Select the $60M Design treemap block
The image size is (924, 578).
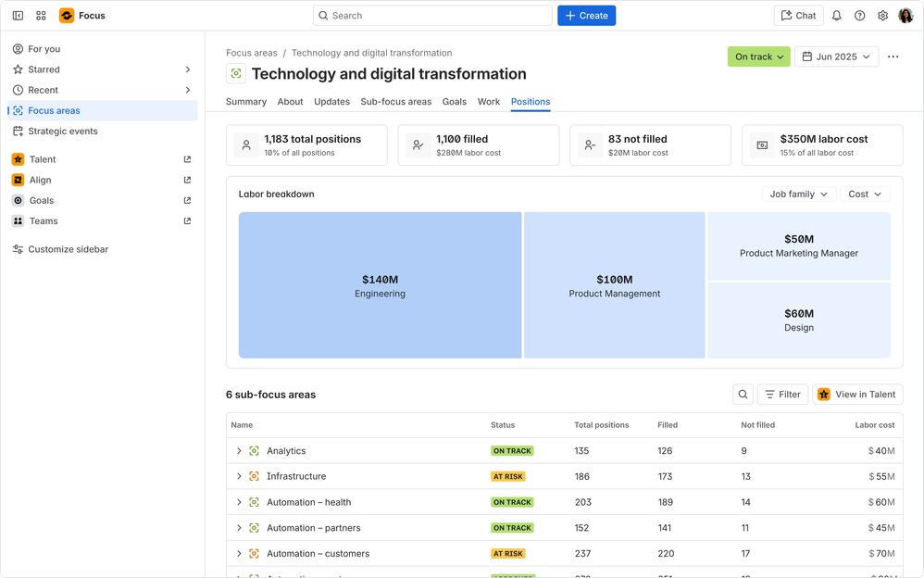pos(799,320)
